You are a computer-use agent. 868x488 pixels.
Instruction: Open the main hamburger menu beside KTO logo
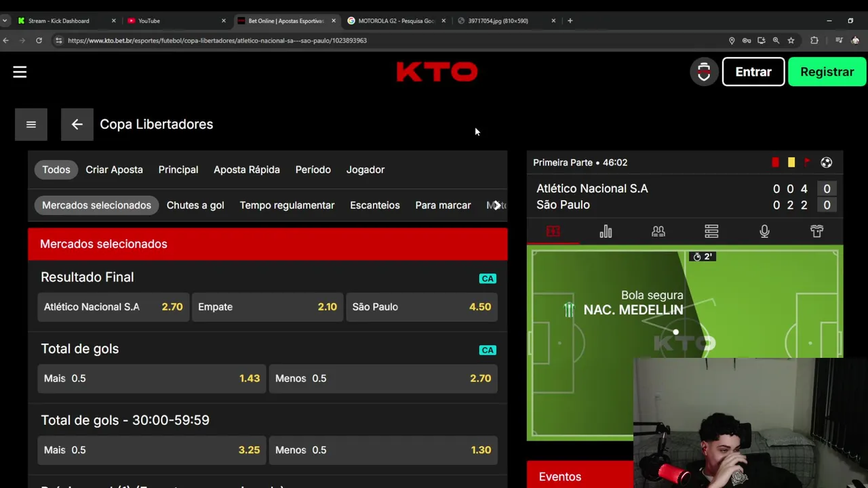20,72
